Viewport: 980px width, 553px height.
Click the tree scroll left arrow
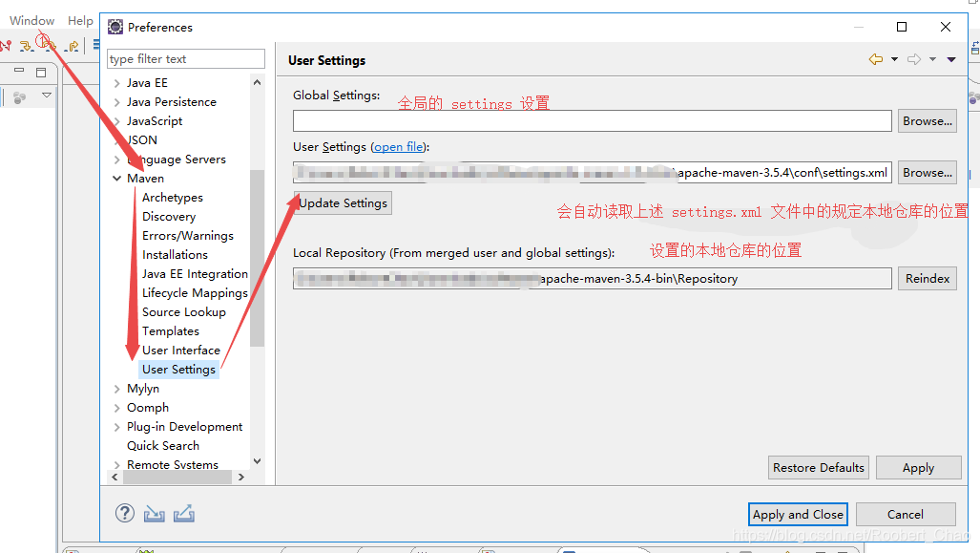click(115, 477)
